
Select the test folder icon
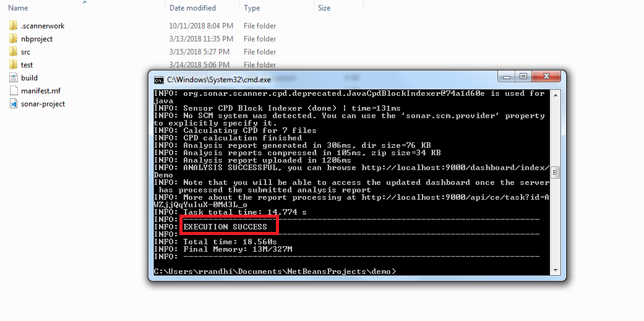(13, 65)
